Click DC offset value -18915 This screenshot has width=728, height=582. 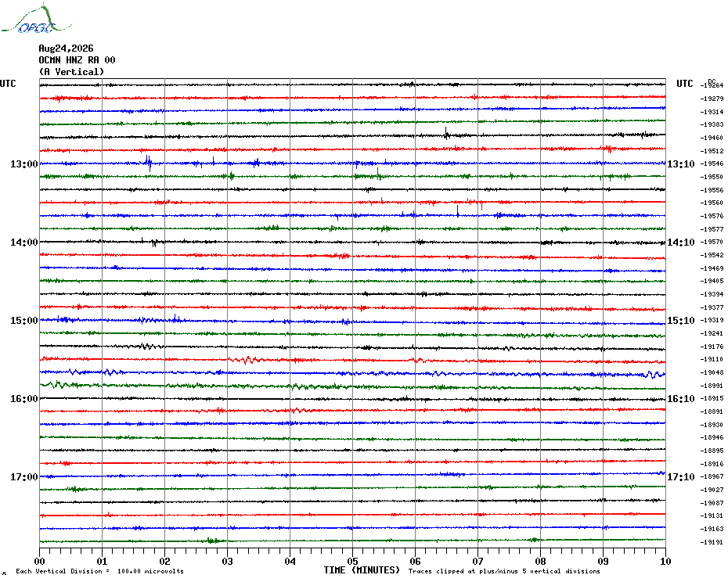(x=712, y=399)
